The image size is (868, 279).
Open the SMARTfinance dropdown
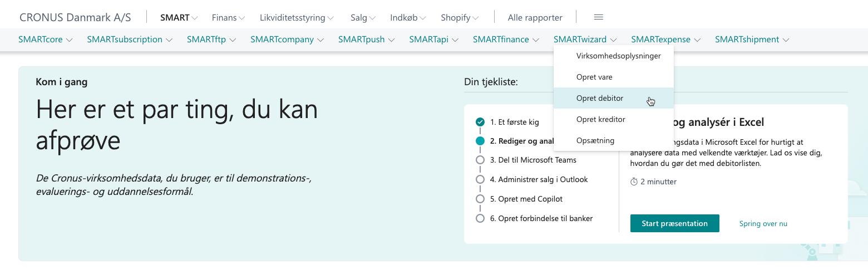[x=506, y=40]
